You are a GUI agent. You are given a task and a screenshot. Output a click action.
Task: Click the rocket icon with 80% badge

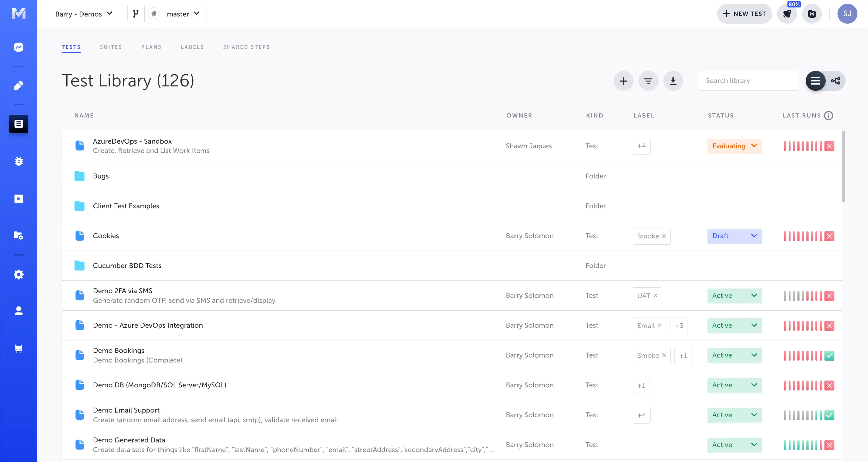[x=787, y=14]
